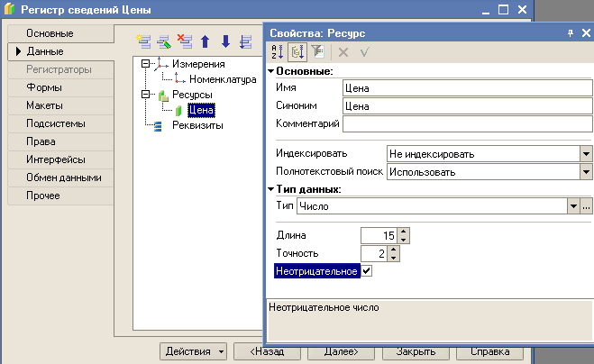Collapse the Ресурсы tree node
The image size is (594, 364).
point(145,94)
